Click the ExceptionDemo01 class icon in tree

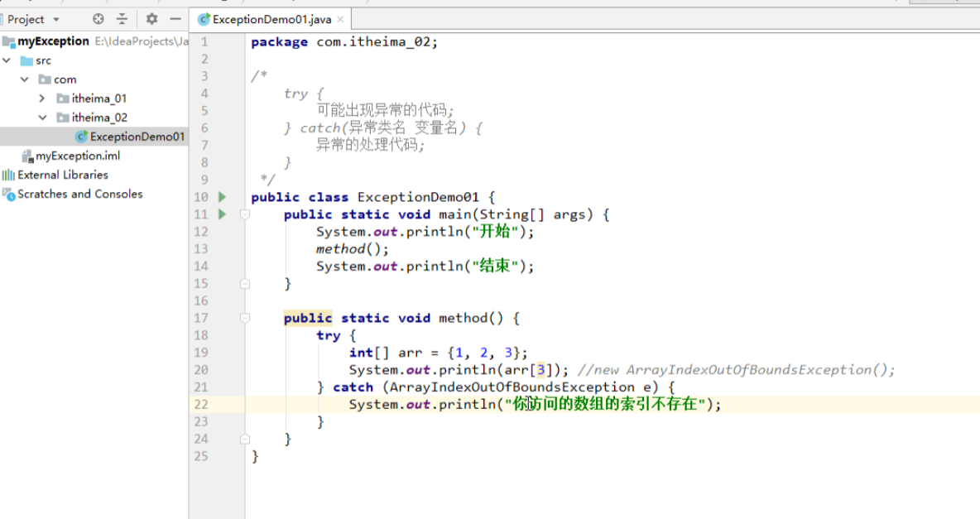tap(81, 137)
